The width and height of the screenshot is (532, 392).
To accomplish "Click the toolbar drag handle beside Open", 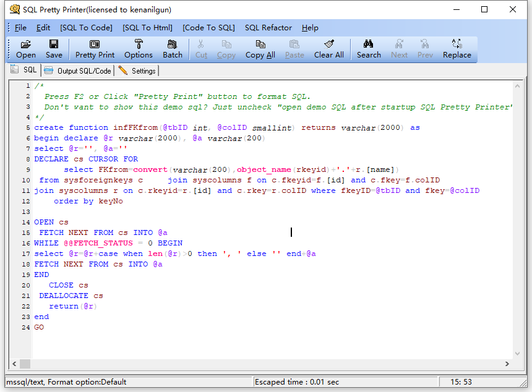I will [x=9, y=49].
